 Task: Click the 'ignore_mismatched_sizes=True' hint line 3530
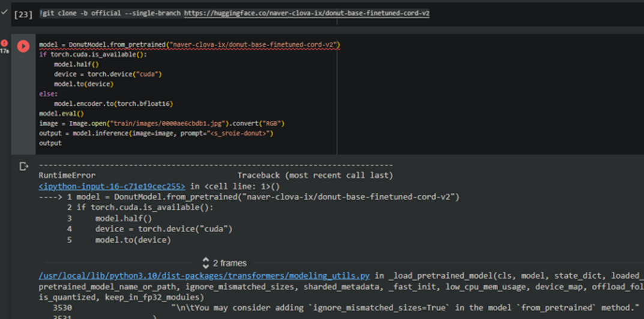click(x=347, y=307)
